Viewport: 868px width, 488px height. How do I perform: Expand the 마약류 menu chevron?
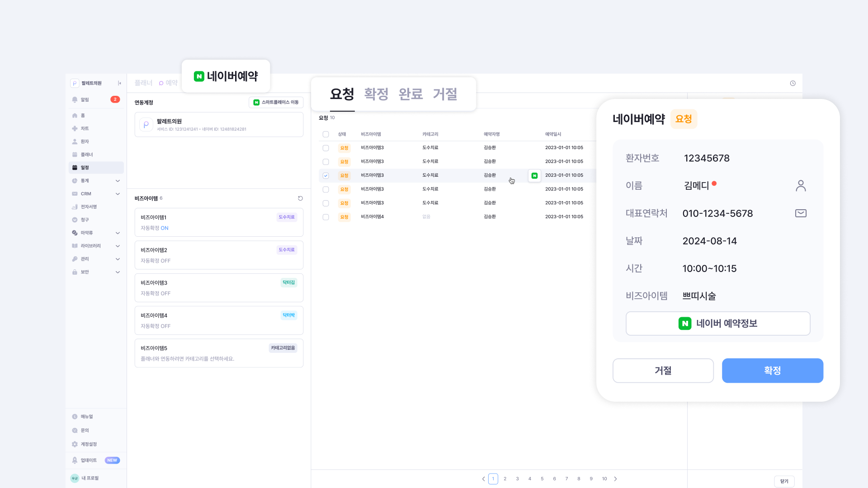point(118,233)
